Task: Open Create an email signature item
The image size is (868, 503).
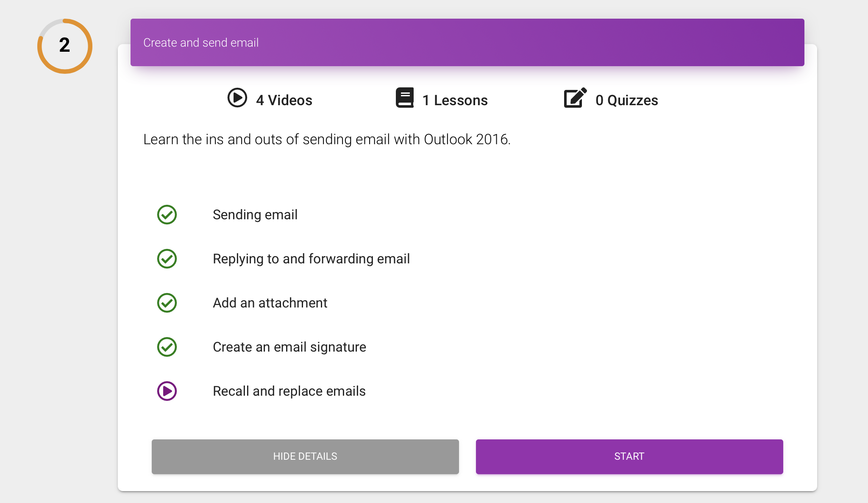Action: (x=289, y=347)
